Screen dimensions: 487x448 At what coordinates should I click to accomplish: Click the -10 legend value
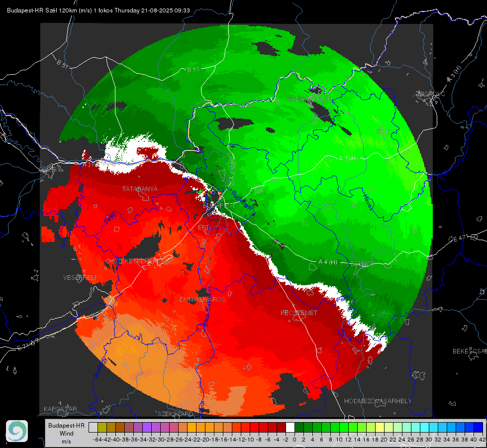tap(250, 440)
